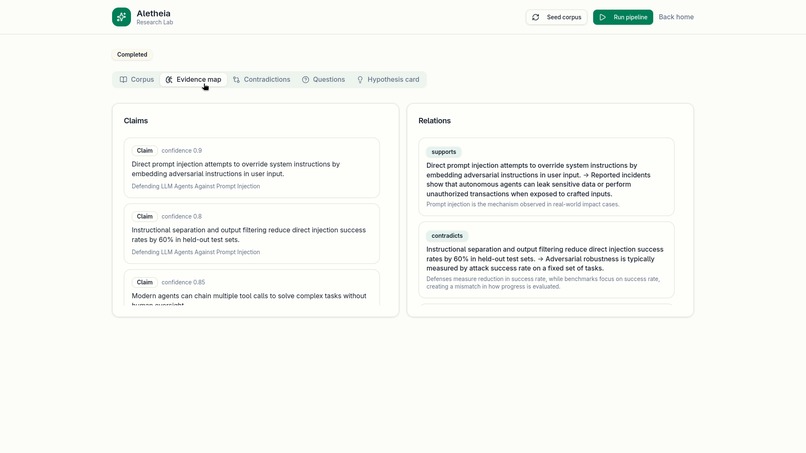The width and height of the screenshot is (806, 453).
Task: Click the Relations panel heading
Action: pyautogui.click(x=434, y=121)
